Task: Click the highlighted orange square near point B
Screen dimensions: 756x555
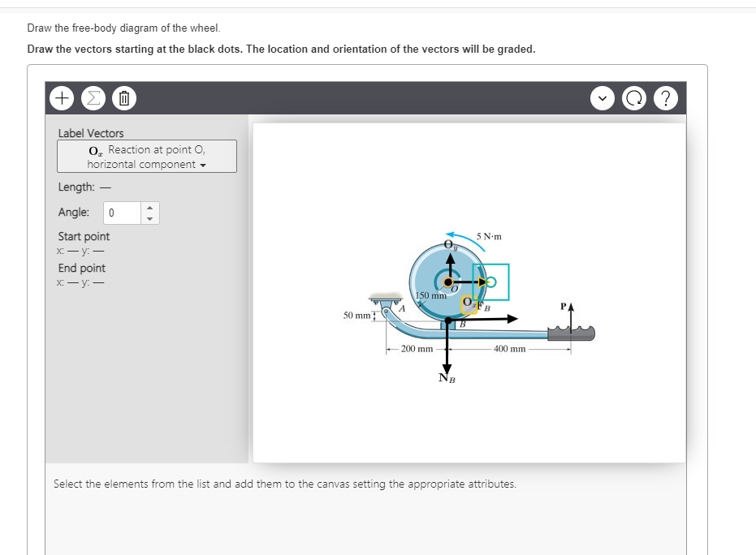Action: tap(469, 305)
